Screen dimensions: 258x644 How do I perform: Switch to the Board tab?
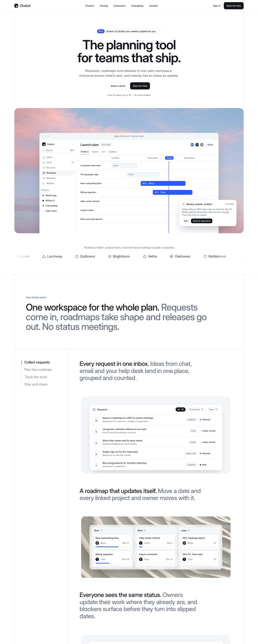coord(95,152)
